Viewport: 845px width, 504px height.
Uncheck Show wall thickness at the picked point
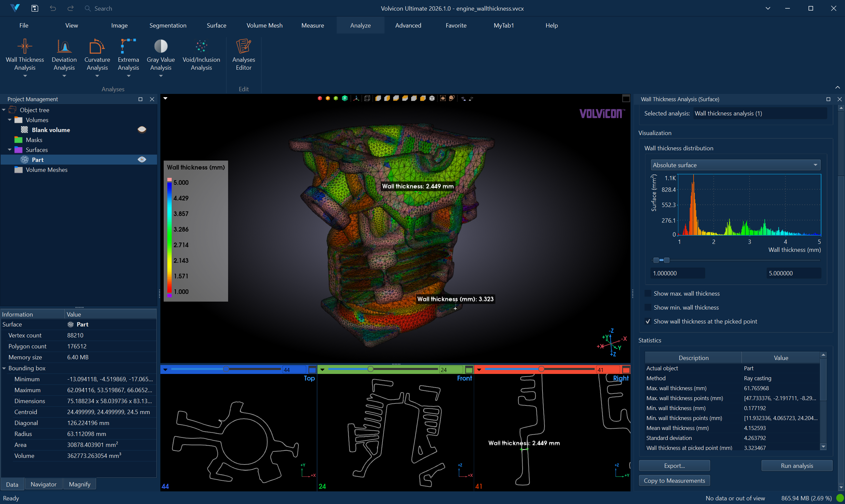[x=648, y=321]
